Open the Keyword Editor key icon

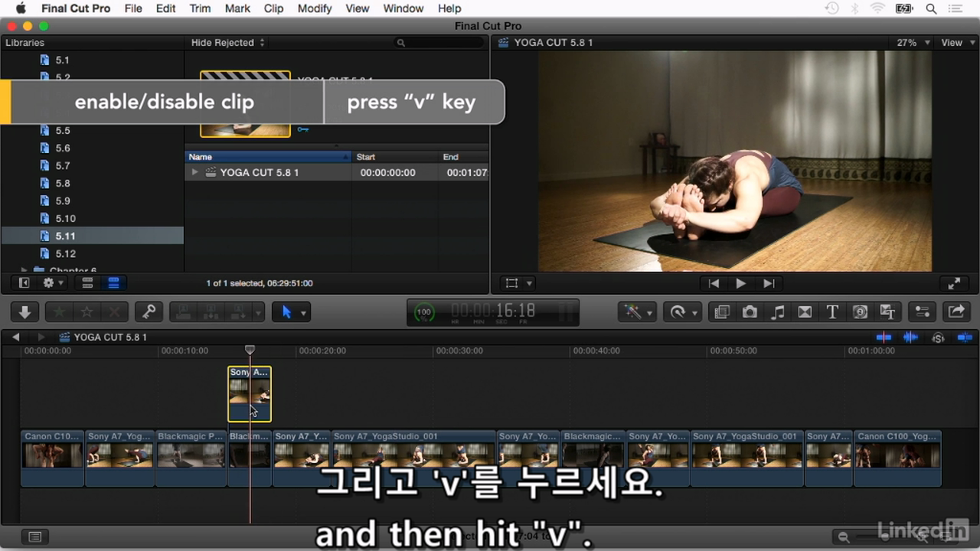coord(149,312)
